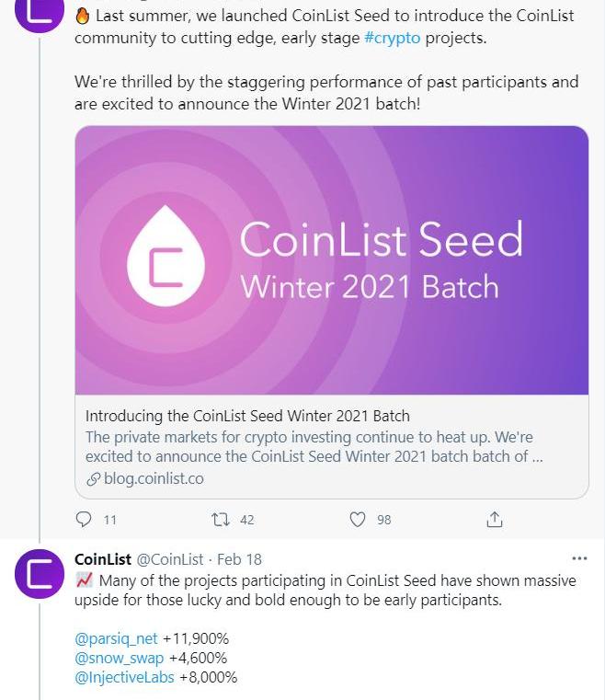Click the CoinList Seed banner image
This screenshot has height=700, width=605.
point(331,261)
